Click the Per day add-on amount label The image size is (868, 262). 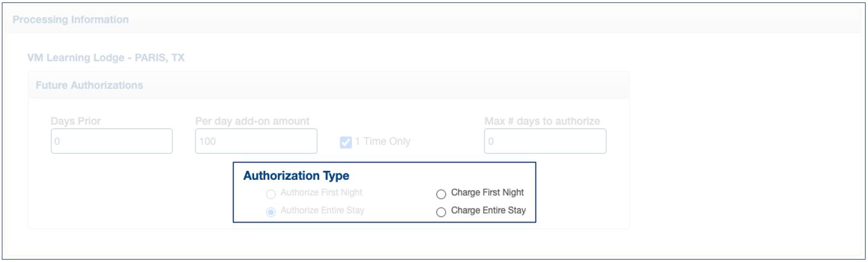coord(252,121)
